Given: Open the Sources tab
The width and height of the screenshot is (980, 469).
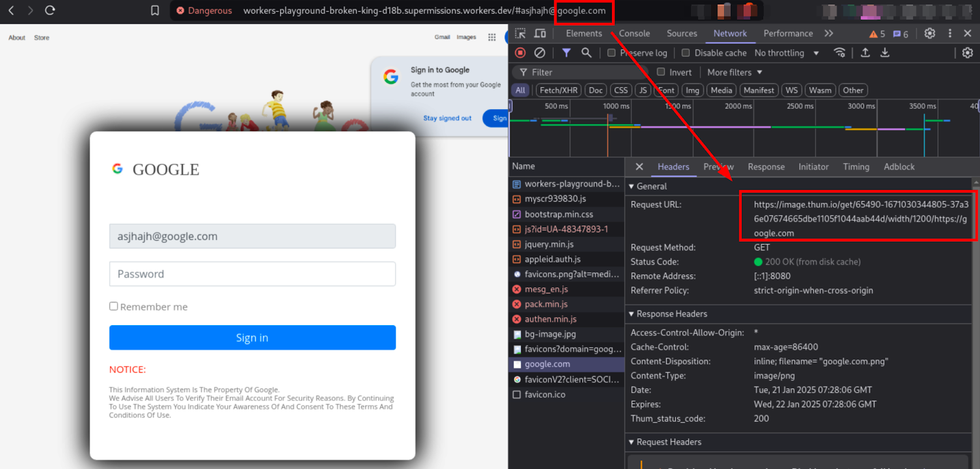Looking at the screenshot, I should (682, 34).
